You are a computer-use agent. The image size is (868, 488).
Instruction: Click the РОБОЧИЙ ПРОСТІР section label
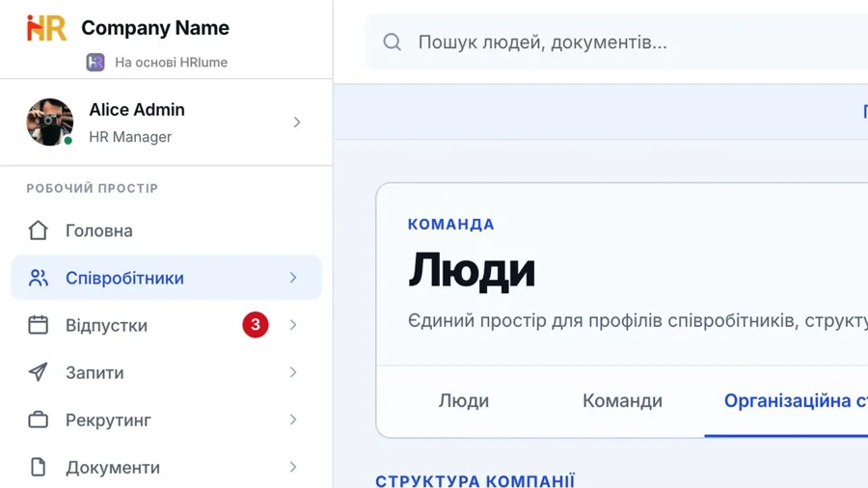[92, 188]
